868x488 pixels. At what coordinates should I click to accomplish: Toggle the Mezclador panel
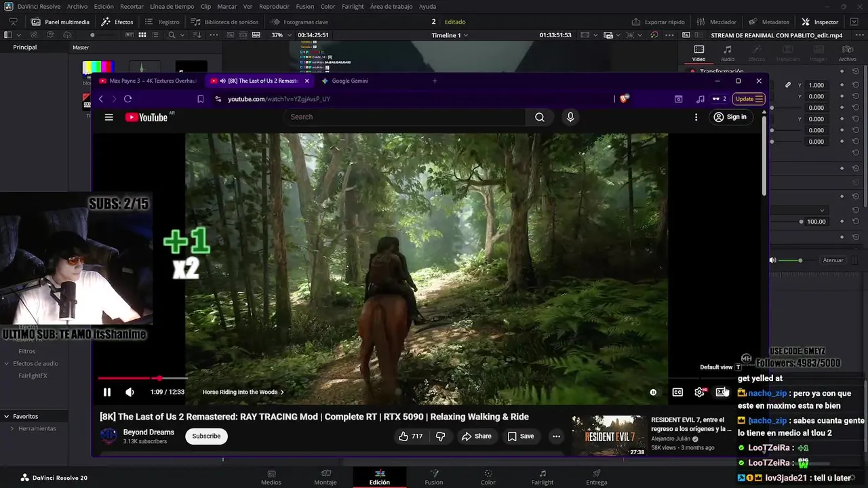[716, 22]
